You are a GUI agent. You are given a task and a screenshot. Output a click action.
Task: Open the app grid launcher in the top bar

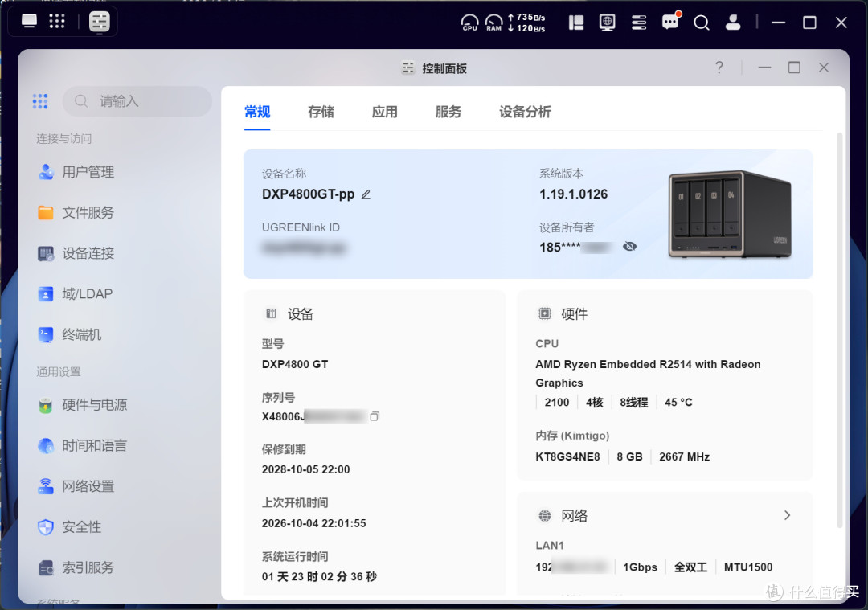pos(57,21)
